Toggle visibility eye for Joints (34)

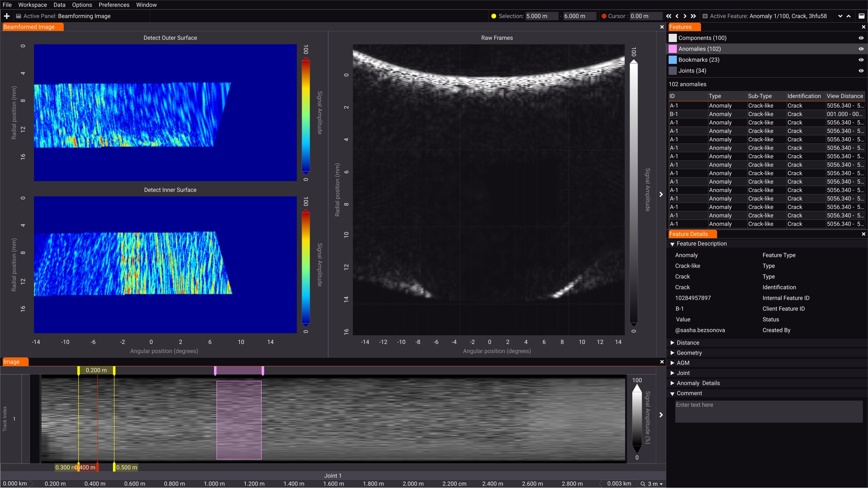[x=861, y=71]
